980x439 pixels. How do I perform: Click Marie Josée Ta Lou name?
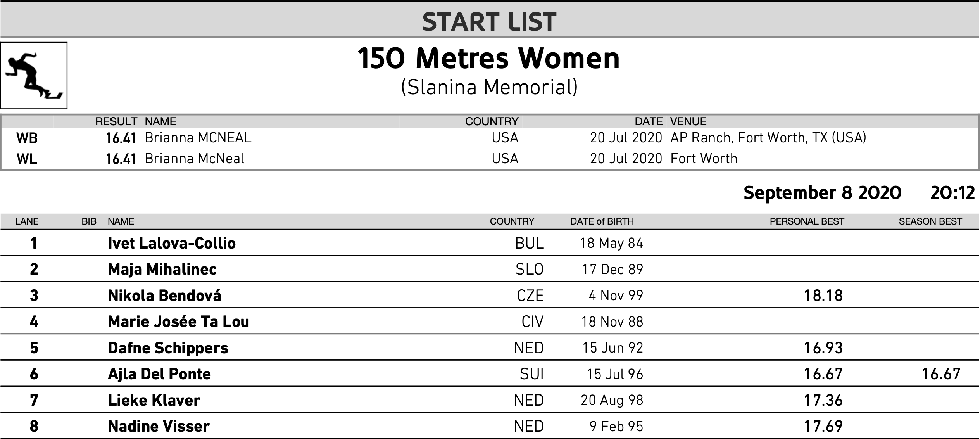pos(179,321)
